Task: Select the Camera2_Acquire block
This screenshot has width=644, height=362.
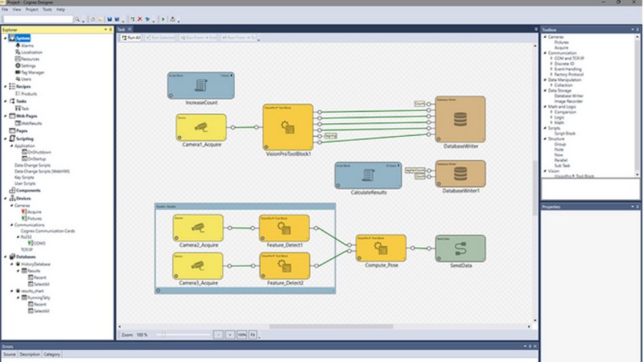Action: (198, 228)
